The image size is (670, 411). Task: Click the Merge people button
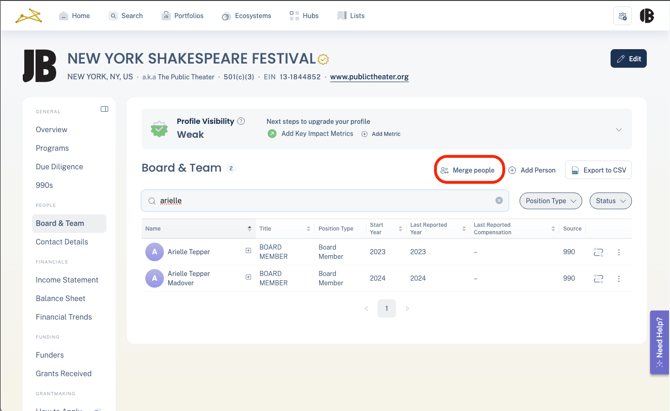coord(468,170)
